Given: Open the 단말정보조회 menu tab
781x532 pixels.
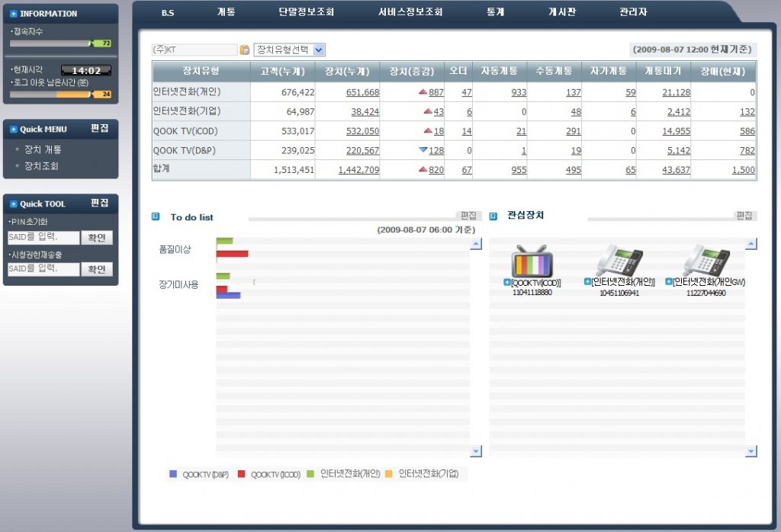Looking at the screenshot, I should pyautogui.click(x=306, y=12).
